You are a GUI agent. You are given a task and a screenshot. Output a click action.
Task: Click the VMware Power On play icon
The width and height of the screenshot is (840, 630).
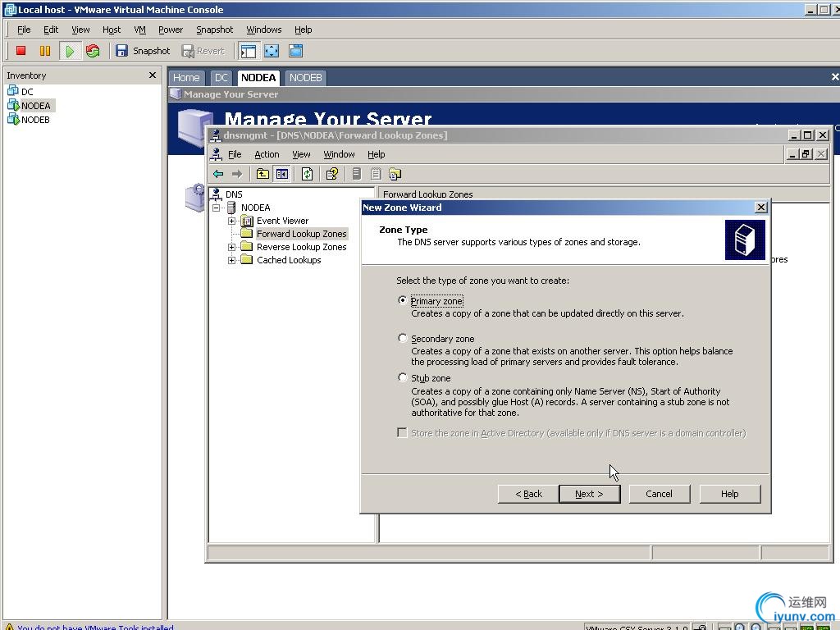click(70, 51)
